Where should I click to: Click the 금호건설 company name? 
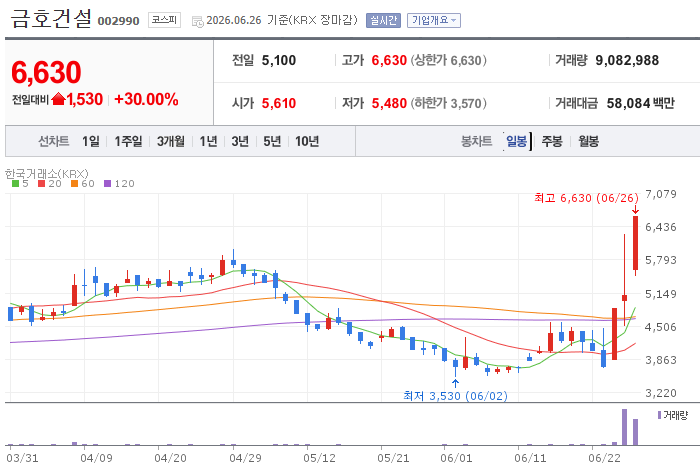(x=50, y=18)
